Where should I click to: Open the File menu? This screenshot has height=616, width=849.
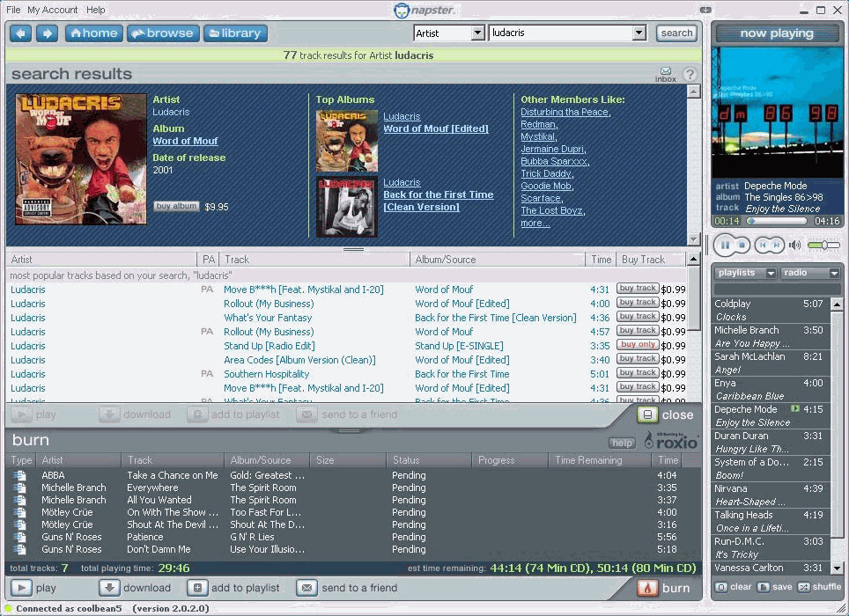(x=13, y=10)
